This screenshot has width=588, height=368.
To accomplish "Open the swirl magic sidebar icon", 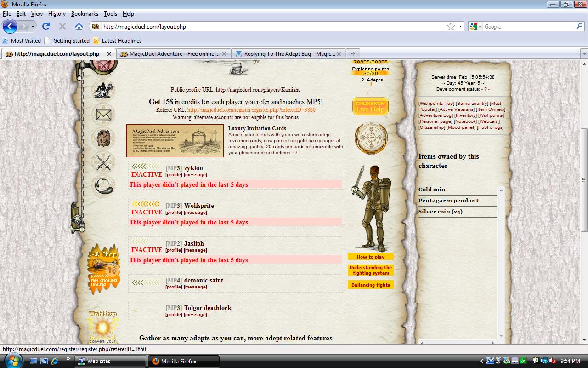I will (103, 186).
